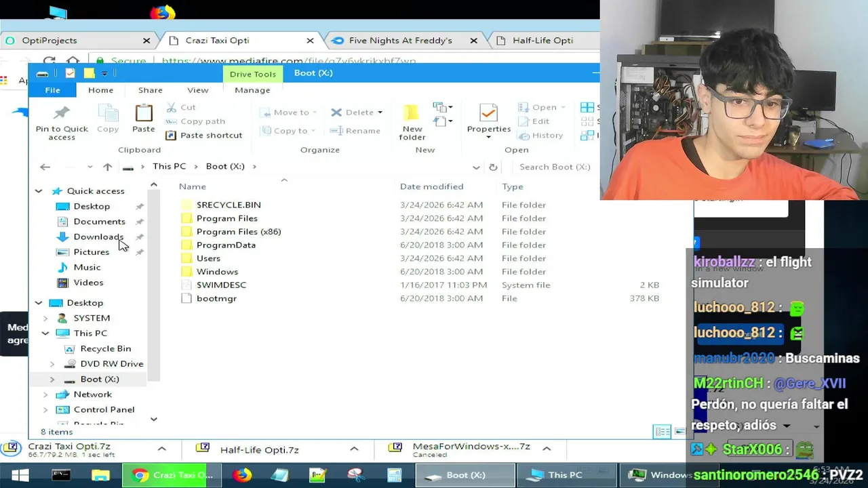Open the File menu tab

(52, 90)
